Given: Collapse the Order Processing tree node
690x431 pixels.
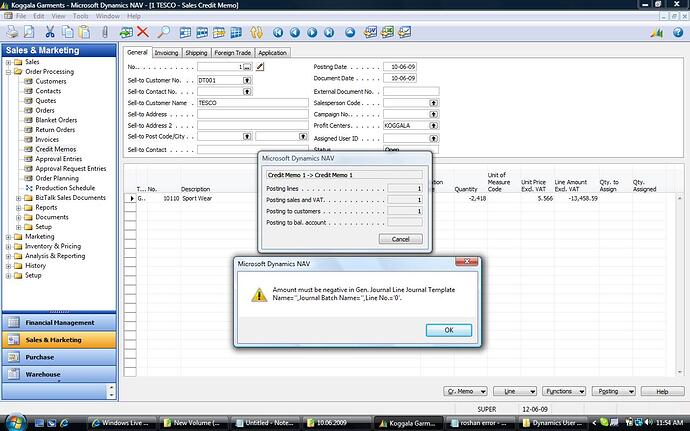Looking at the screenshot, I should 8,72.
